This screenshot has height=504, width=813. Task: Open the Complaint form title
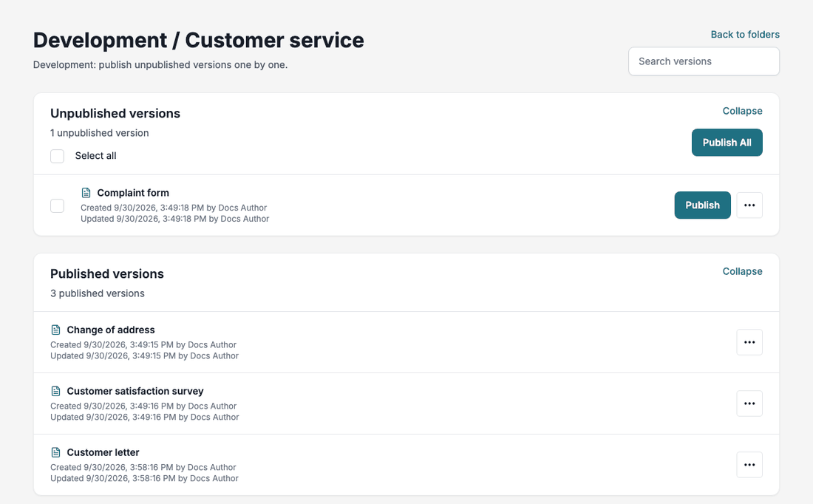[x=133, y=193]
